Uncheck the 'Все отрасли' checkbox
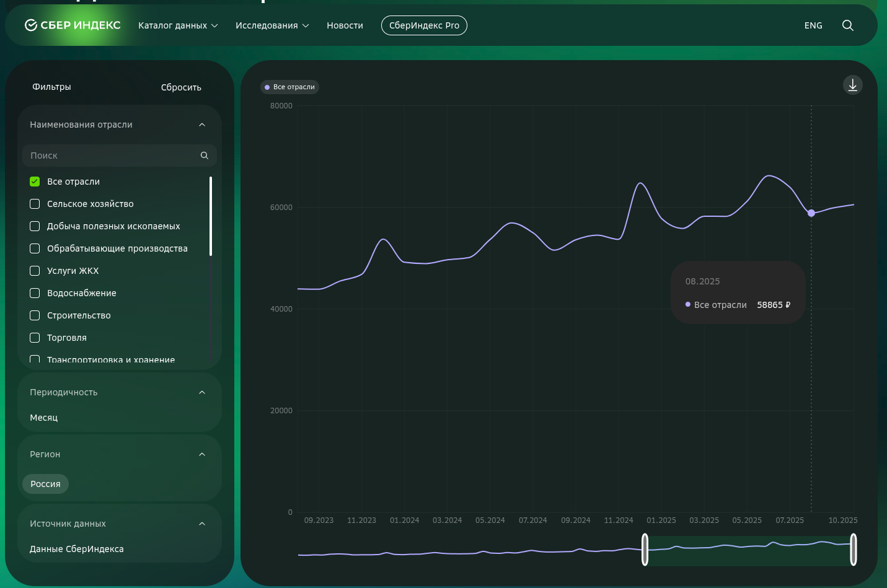 [35, 182]
